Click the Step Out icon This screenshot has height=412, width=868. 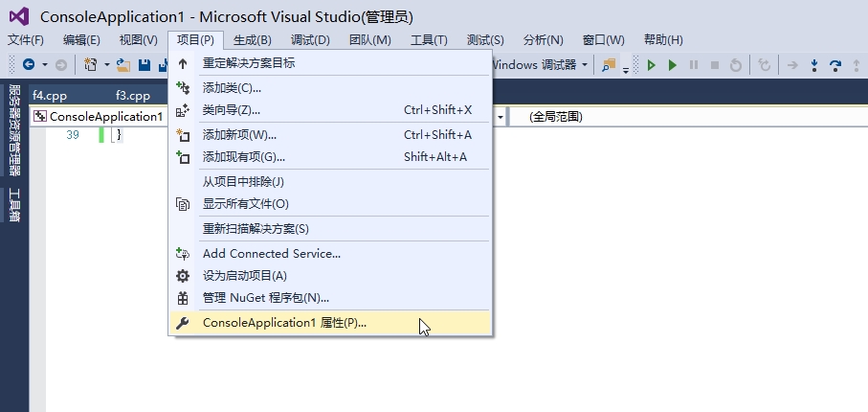point(857,65)
